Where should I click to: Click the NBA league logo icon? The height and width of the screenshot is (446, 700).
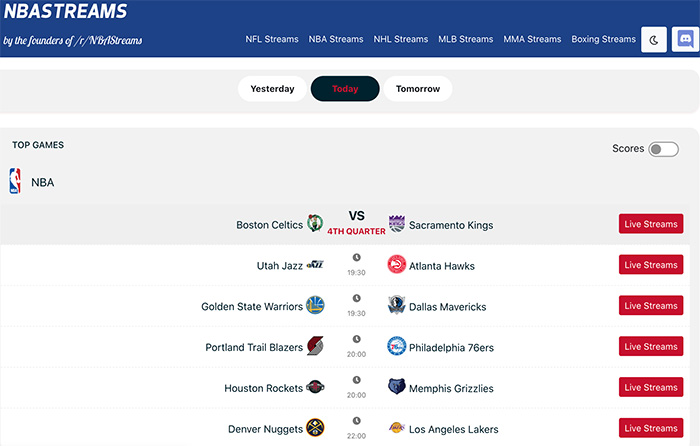pyautogui.click(x=15, y=181)
